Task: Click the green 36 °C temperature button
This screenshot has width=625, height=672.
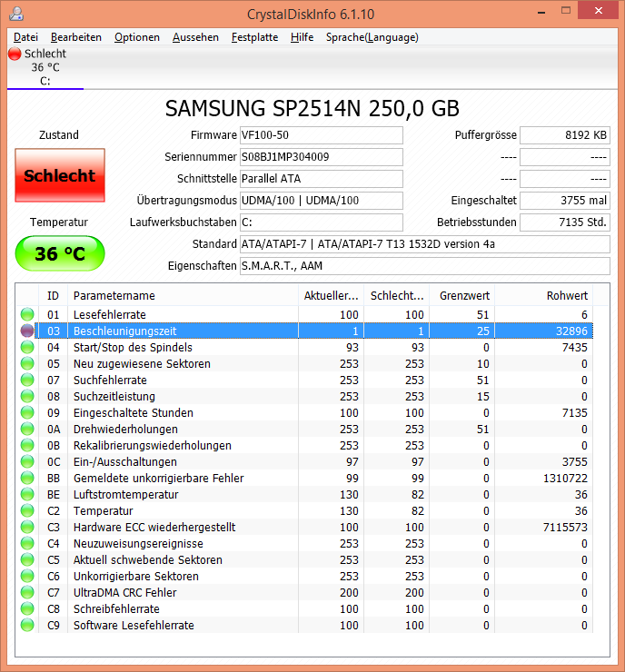Action: pos(60,253)
